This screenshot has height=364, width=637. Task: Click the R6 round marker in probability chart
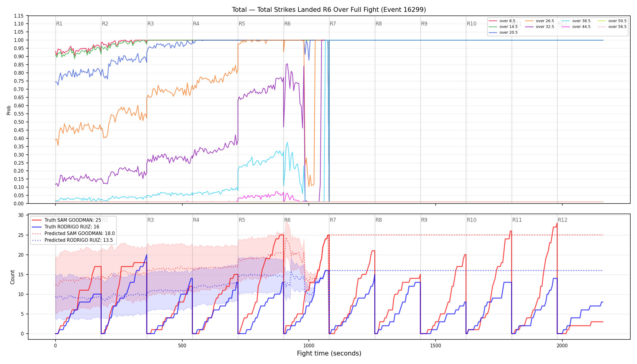tap(287, 24)
